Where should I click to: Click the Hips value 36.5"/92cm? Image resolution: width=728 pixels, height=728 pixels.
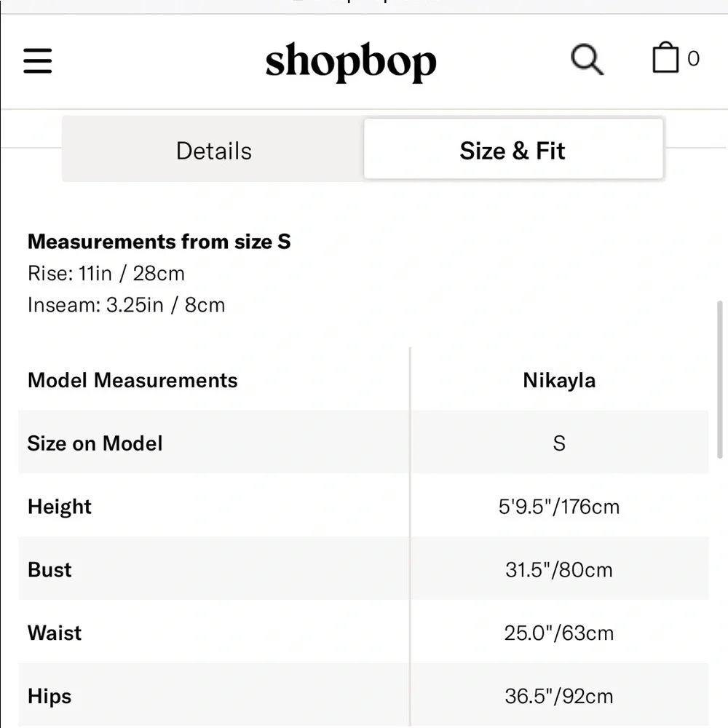(559, 696)
